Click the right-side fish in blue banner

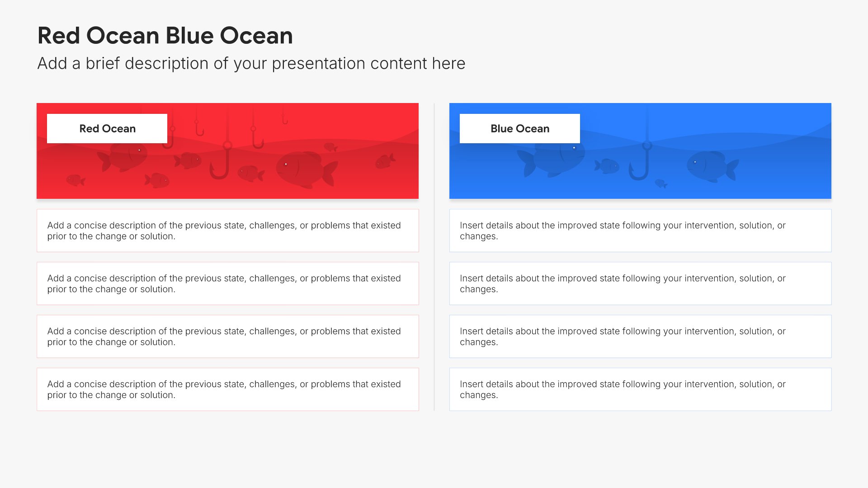click(x=712, y=167)
